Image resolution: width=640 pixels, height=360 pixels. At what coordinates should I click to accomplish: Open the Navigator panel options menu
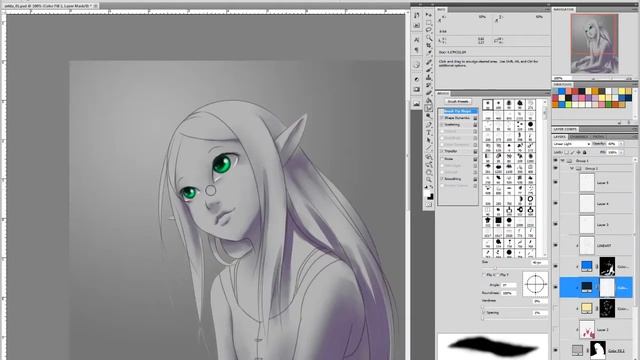point(636,9)
